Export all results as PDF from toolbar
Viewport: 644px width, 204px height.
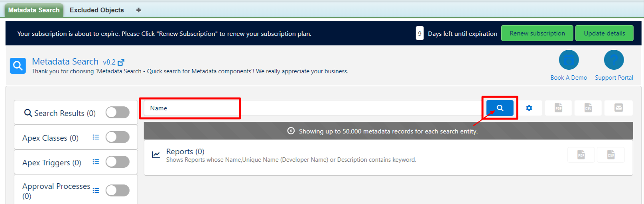click(559, 108)
